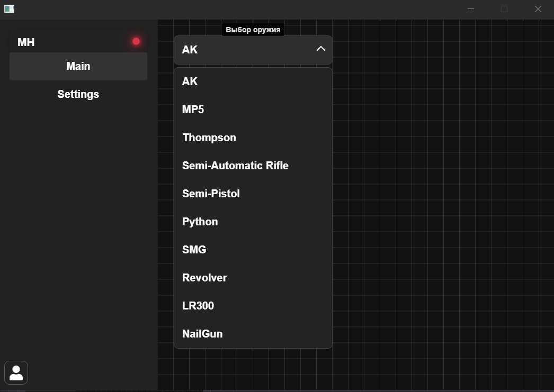Switch to the Settings tab

coord(78,94)
